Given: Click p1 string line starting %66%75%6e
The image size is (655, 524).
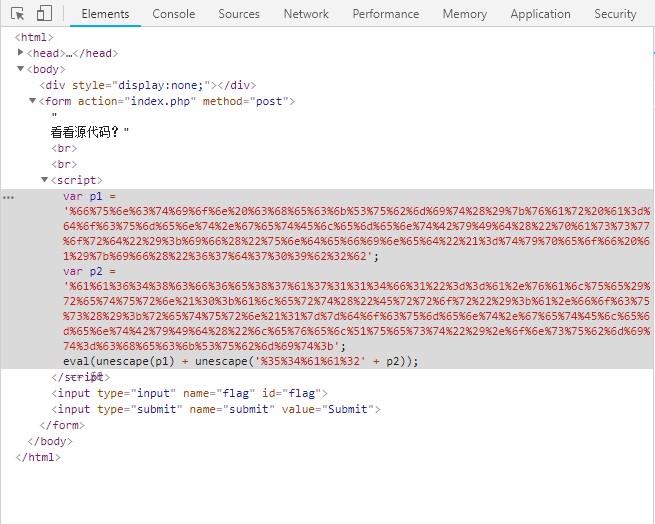Looking at the screenshot, I should [357, 211].
